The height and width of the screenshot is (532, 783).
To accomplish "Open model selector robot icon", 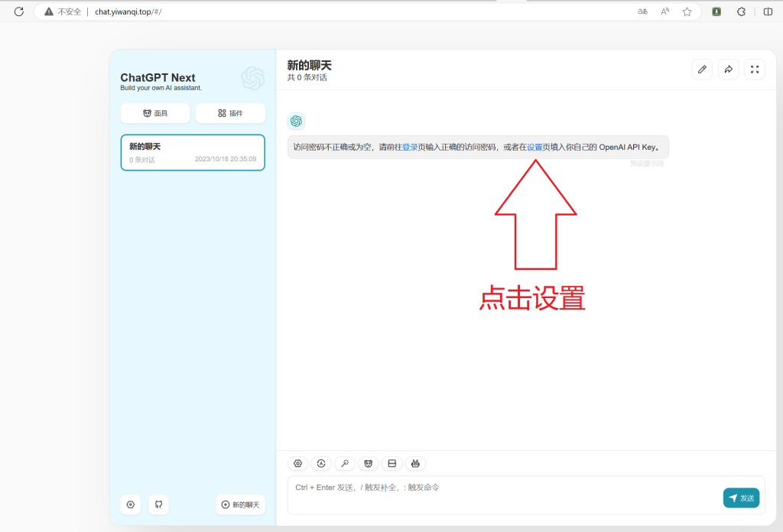I will coord(415,463).
